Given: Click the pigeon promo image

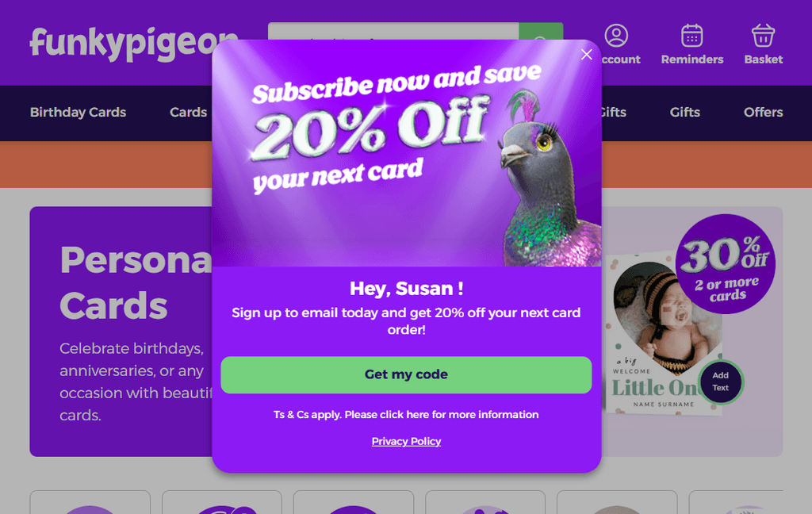Looking at the screenshot, I should pyautogui.click(x=407, y=153).
